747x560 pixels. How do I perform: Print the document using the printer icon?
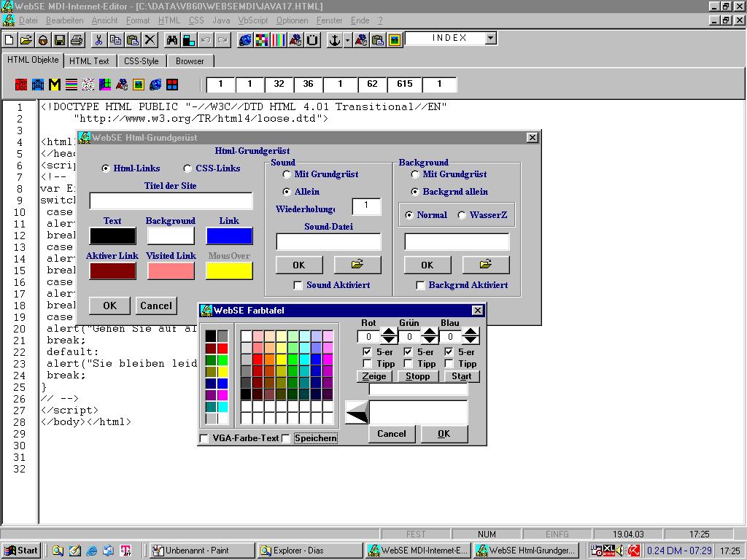point(77,40)
